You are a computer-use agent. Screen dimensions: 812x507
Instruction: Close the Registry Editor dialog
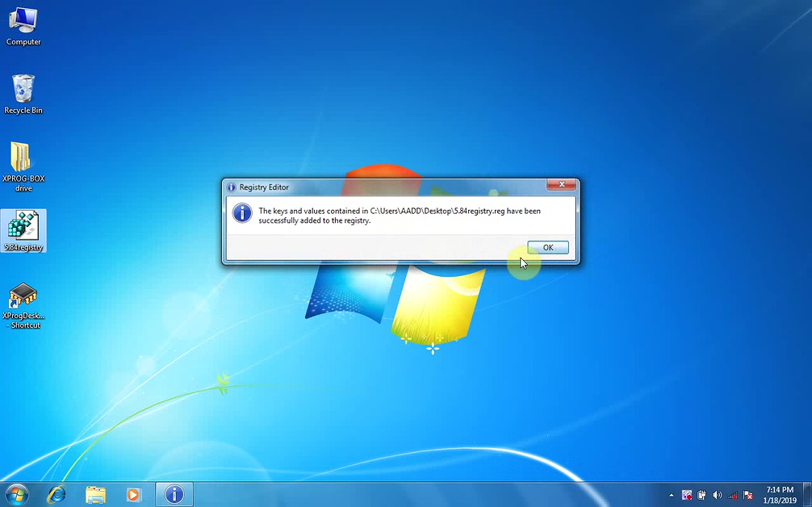click(x=561, y=184)
